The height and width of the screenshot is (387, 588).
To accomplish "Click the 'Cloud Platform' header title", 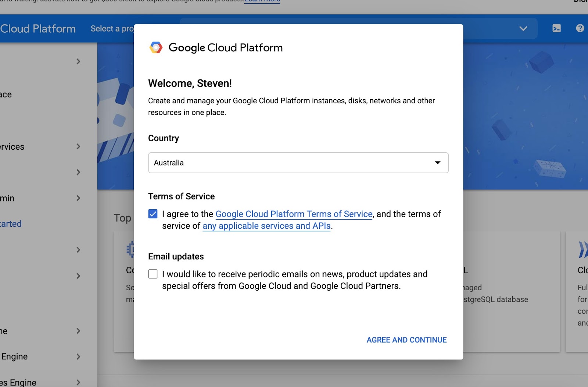I will point(38,29).
